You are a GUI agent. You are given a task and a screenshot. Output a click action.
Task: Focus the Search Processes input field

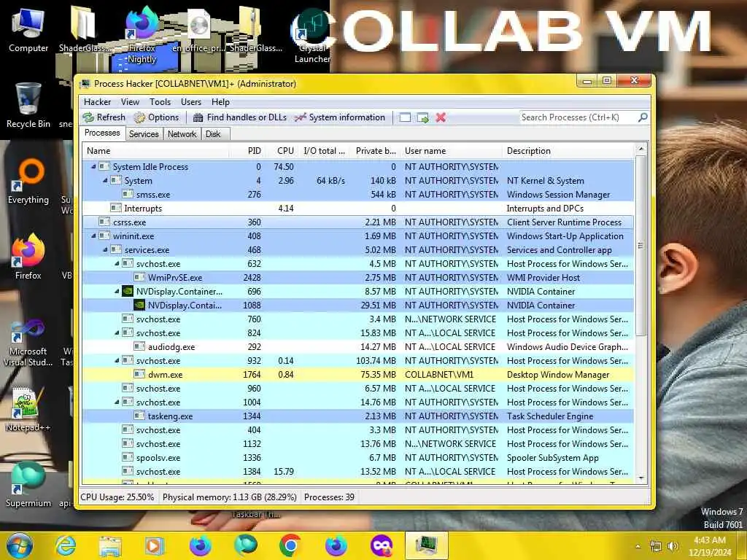point(578,117)
